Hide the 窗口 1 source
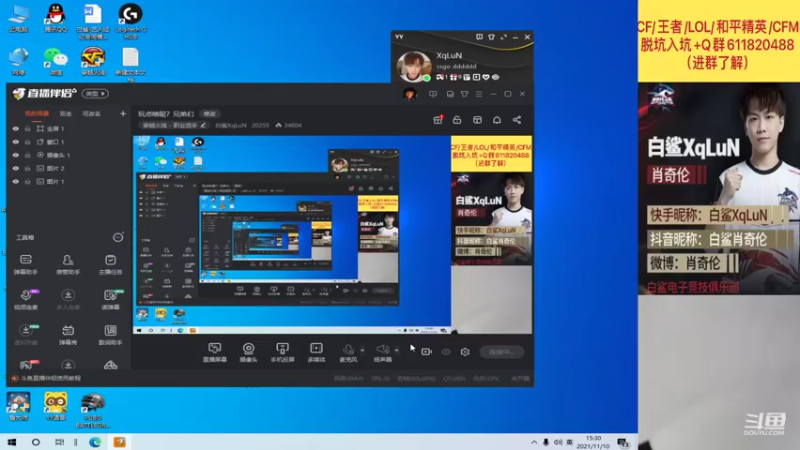800x450 pixels. [x=16, y=142]
